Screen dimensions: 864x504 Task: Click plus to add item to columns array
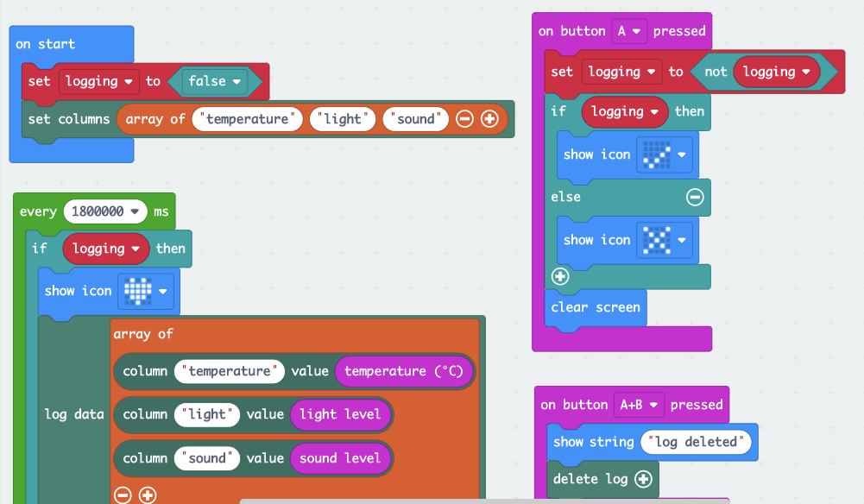pos(489,119)
